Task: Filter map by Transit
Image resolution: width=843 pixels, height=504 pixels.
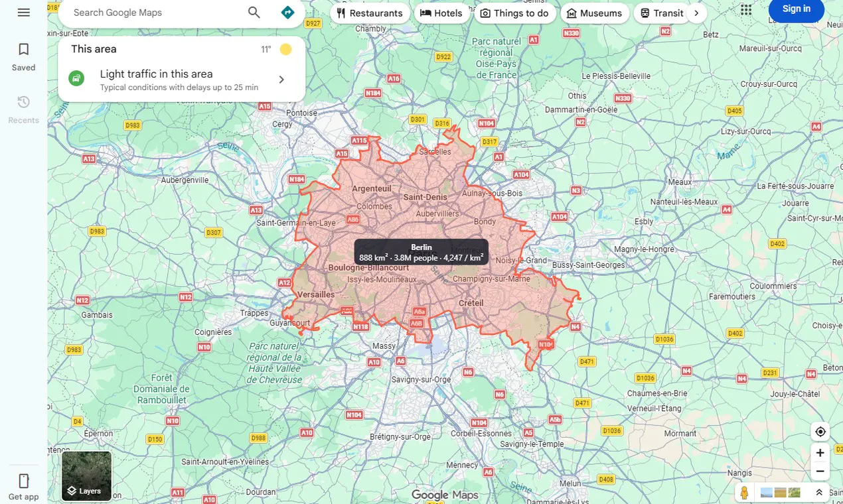Action: pyautogui.click(x=662, y=13)
